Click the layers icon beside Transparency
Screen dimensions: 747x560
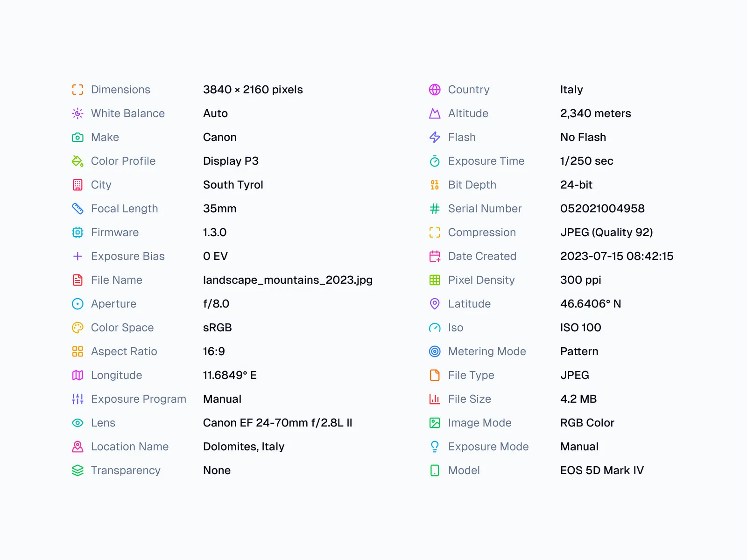pyautogui.click(x=78, y=470)
